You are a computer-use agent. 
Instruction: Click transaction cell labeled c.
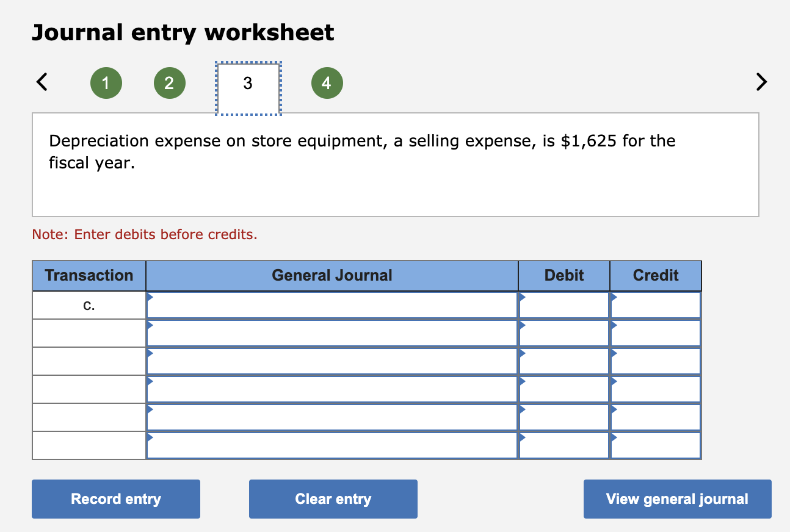click(x=89, y=305)
